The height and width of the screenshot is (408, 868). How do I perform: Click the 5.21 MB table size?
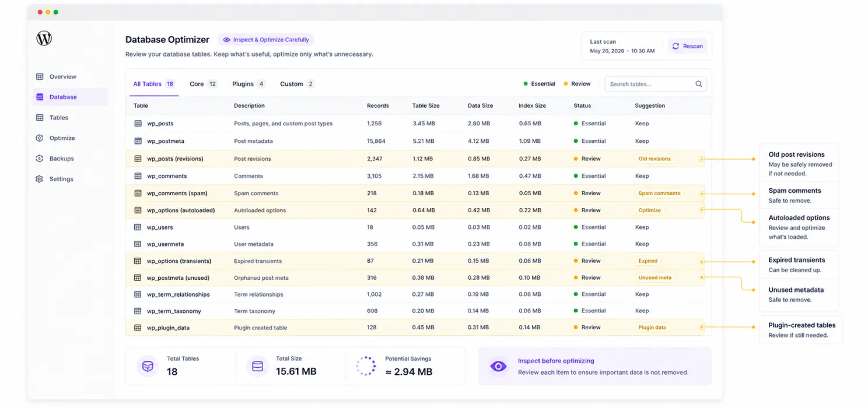pyautogui.click(x=423, y=141)
